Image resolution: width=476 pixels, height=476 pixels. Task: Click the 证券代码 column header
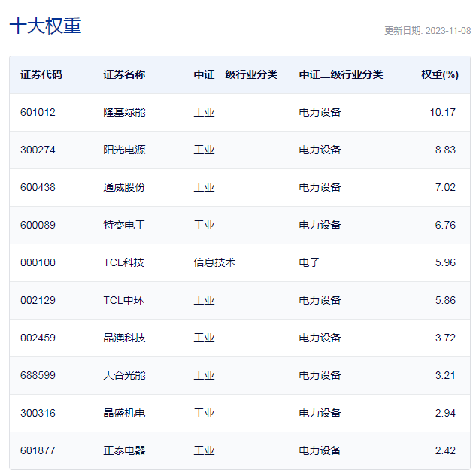tap(41, 74)
